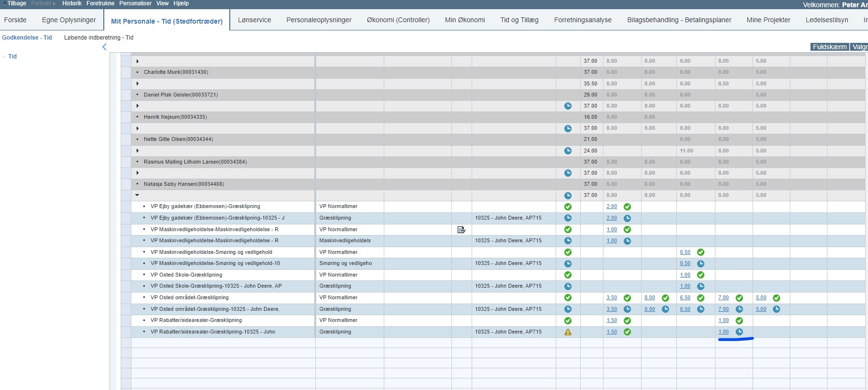Image resolution: width=868 pixels, height=390 pixels.
Task: Click the note icon in the Maskinvedligeholdelse row
Action: pos(461,230)
